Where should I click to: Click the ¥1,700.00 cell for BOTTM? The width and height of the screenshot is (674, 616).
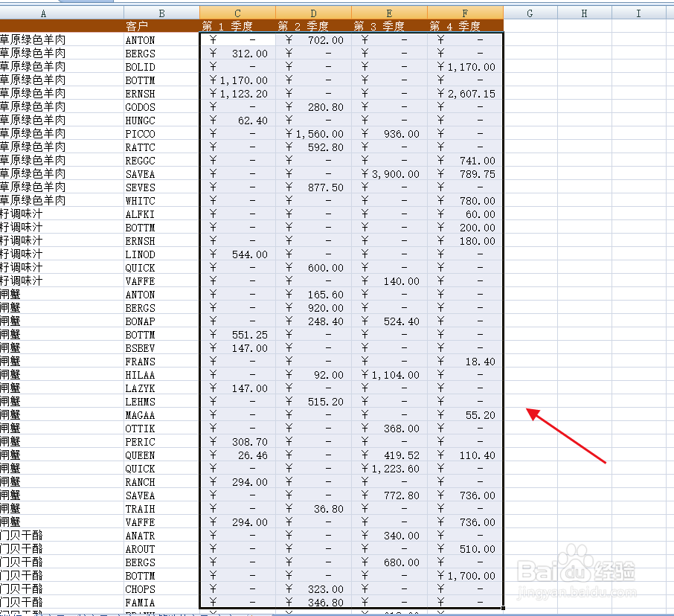click(x=465, y=576)
